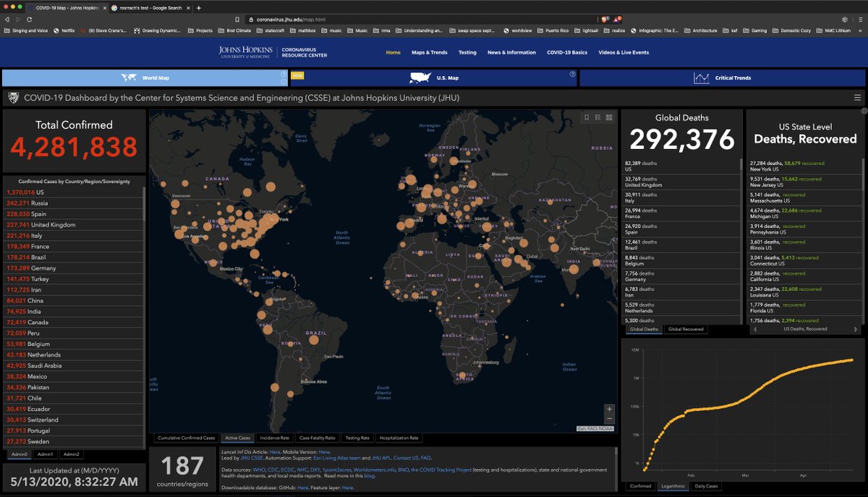Screen dimensions: 868x497
Task: Select Russia in confirmed cases list
Action: point(72,203)
